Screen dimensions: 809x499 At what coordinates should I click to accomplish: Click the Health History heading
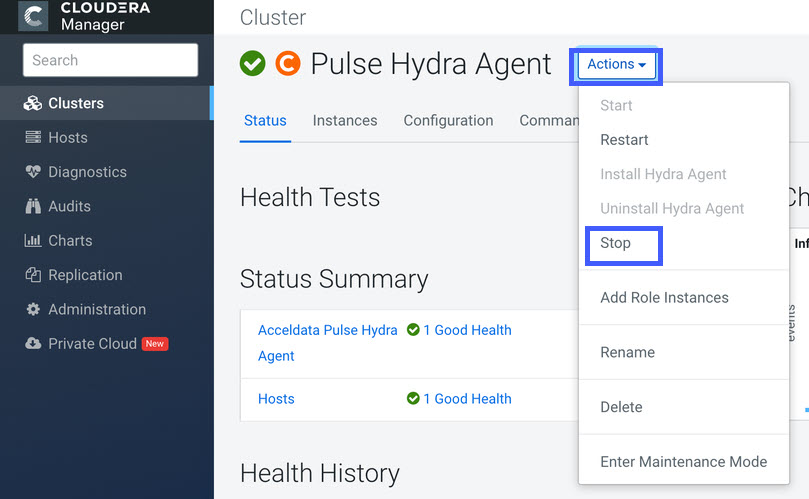pos(320,473)
